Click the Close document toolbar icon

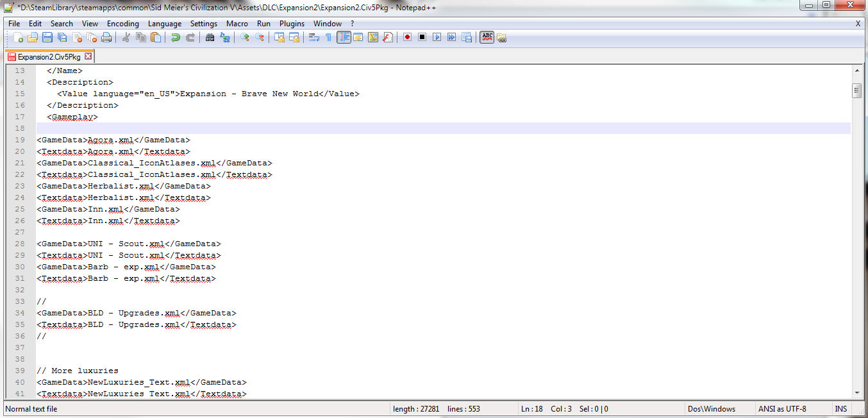pos(77,37)
